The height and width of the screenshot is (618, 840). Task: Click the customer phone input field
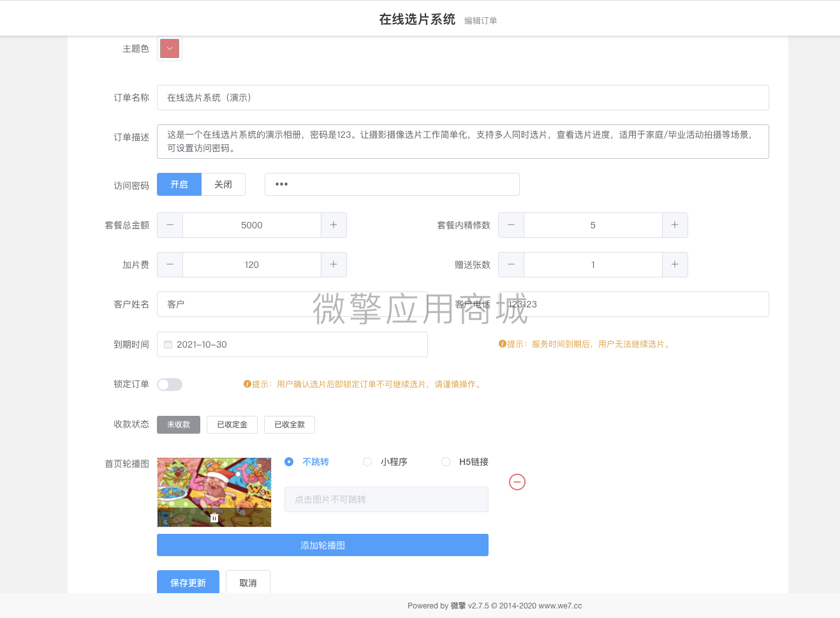(x=633, y=304)
